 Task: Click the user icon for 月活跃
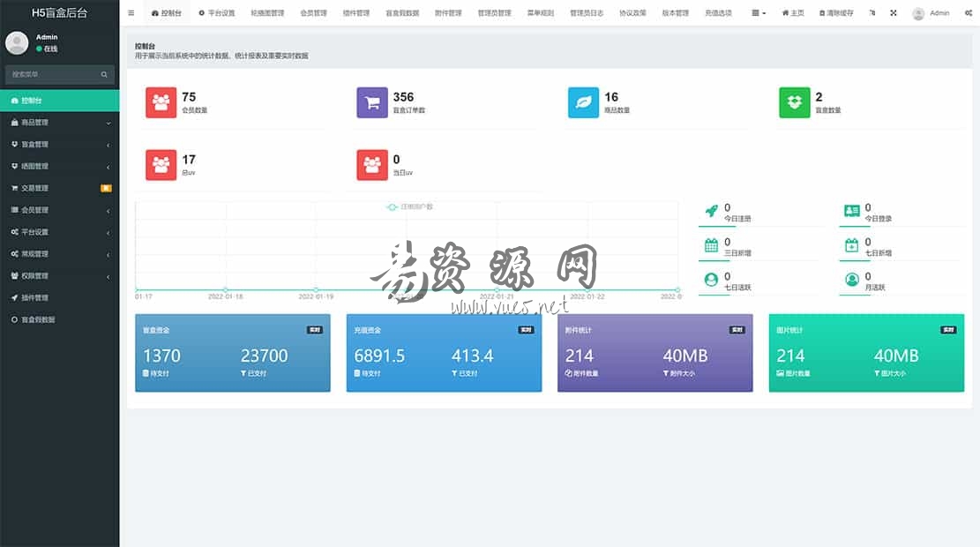(x=852, y=280)
